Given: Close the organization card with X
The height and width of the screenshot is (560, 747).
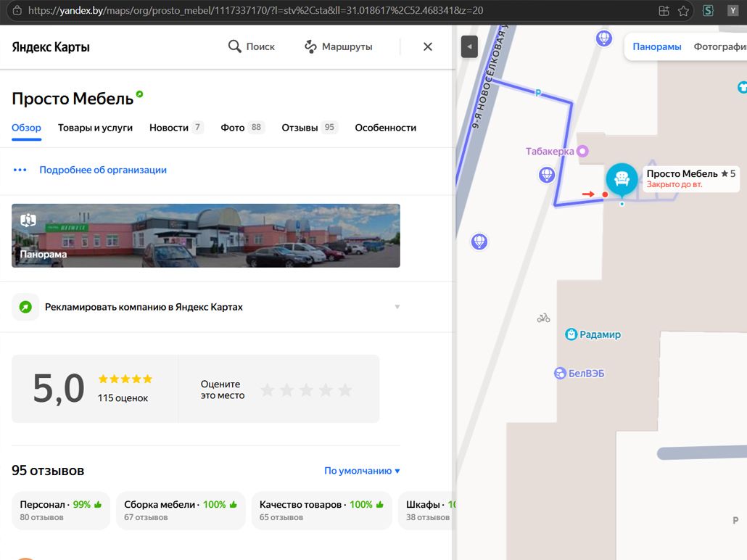Looking at the screenshot, I should 428,46.
